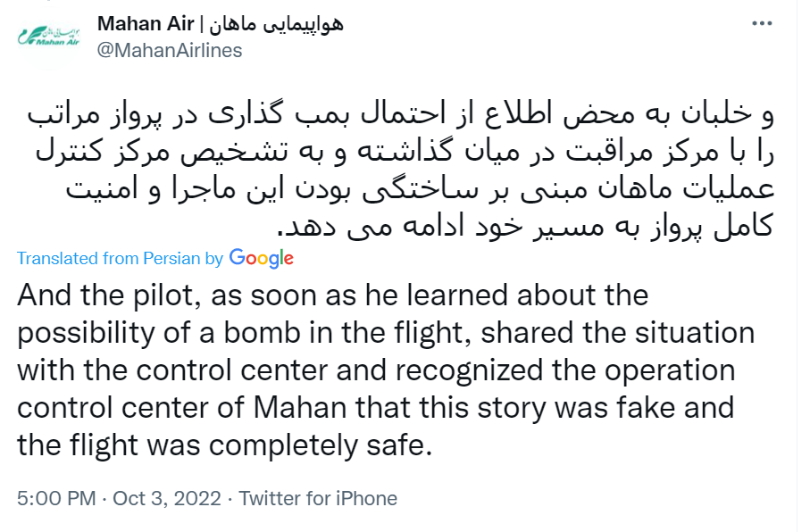Open the @MahanAirlines handle link
The width and height of the screenshot is (810, 532).
(170, 50)
